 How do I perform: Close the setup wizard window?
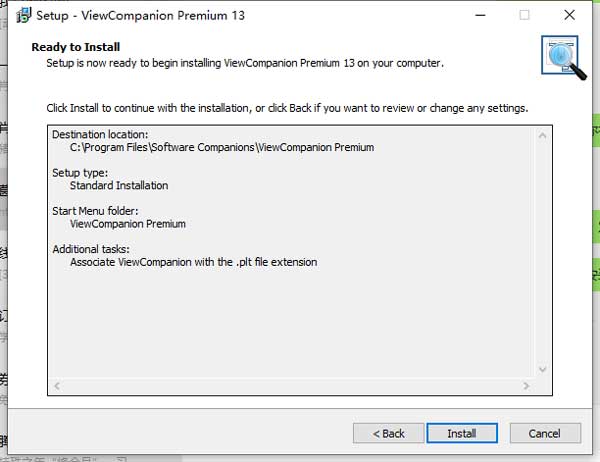tap(569, 15)
